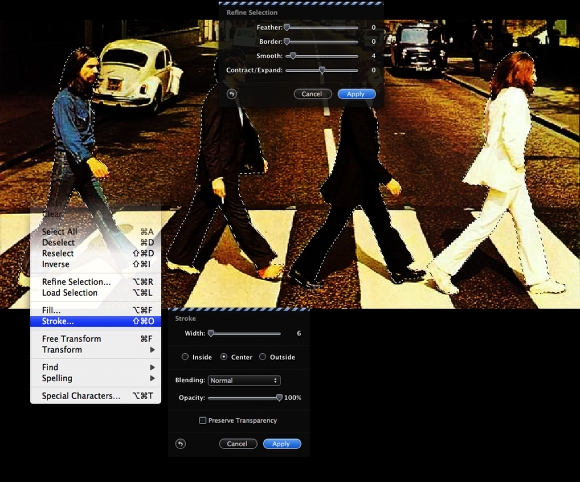Select the Inside stroke position radio button
Viewport: 580px width, 482px height.
pyautogui.click(x=185, y=357)
